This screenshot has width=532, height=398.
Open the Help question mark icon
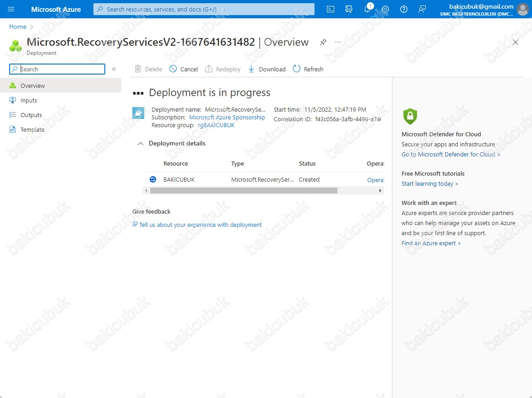(404, 9)
